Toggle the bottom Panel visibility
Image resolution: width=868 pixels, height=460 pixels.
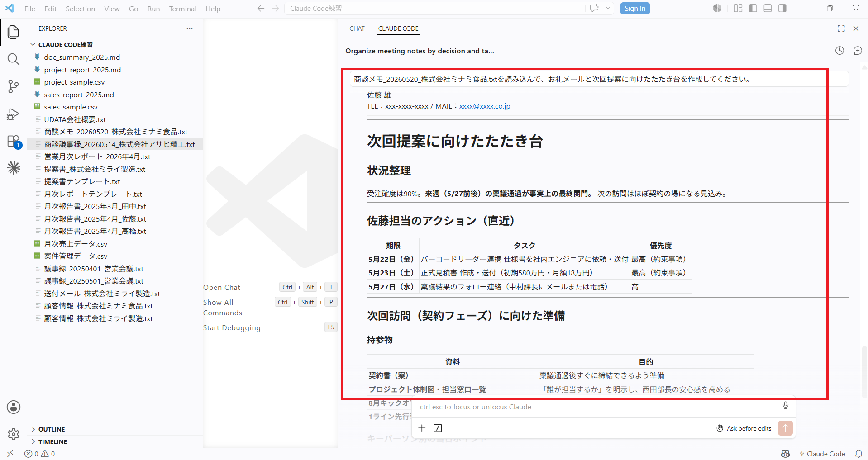pos(768,8)
